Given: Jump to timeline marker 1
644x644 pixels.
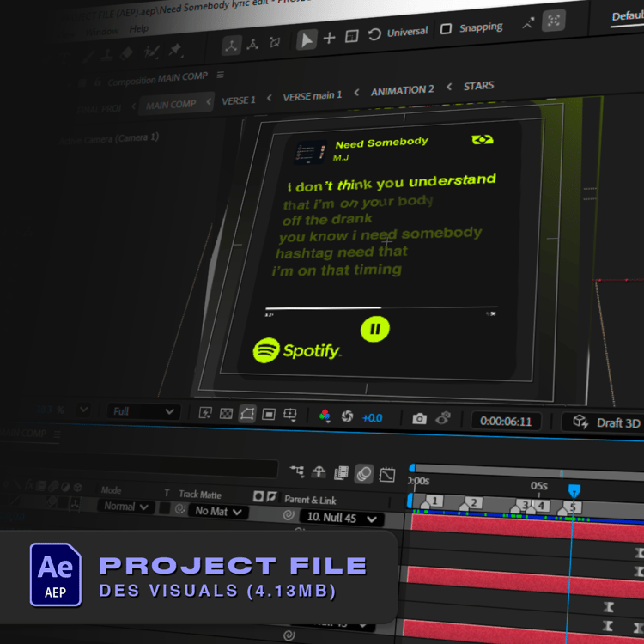Looking at the screenshot, I should pyautogui.click(x=431, y=501).
